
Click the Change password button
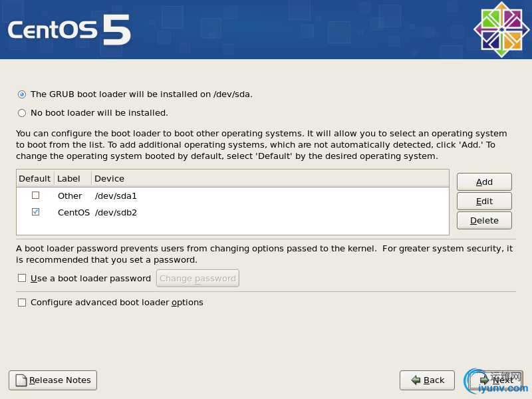(x=198, y=278)
